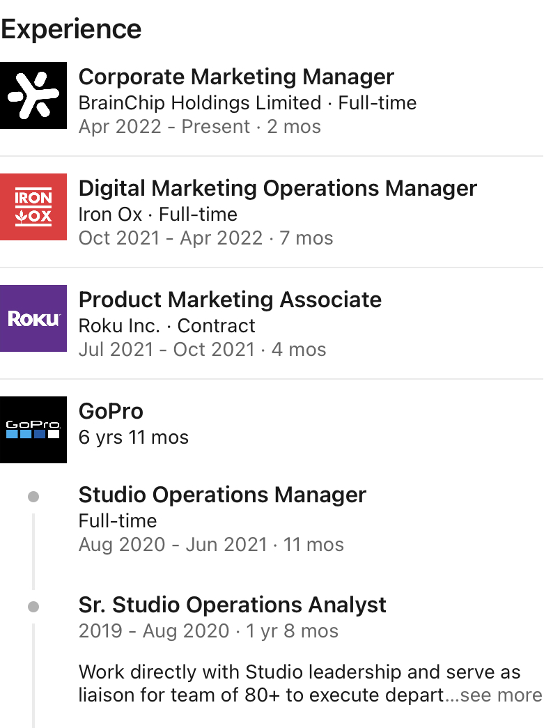Click BrainChip Holdings Limited company name
560x728 pixels.
pos(200,103)
